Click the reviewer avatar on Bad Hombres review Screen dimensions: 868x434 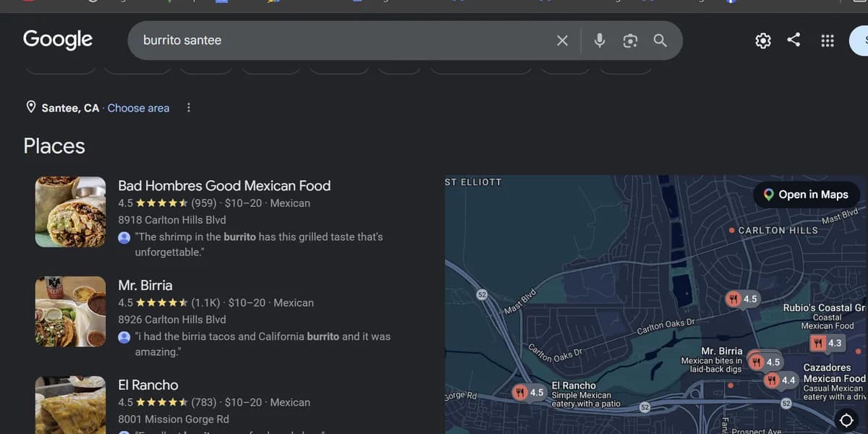124,237
